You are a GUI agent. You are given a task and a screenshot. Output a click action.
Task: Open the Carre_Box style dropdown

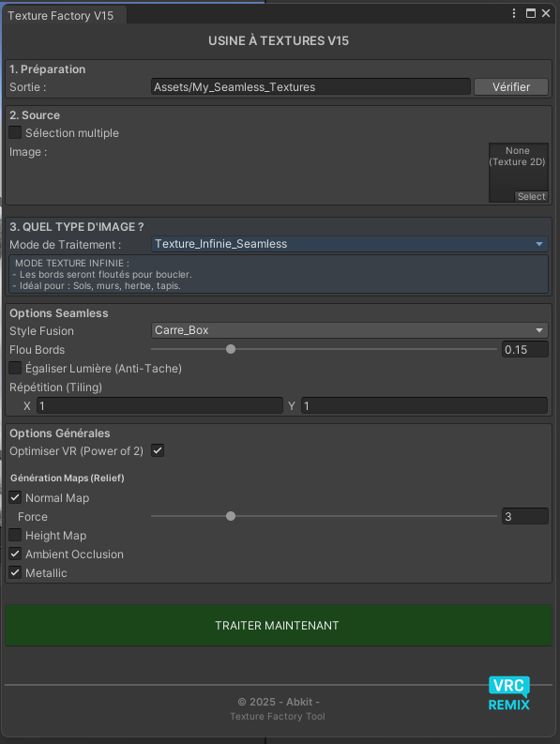coord(350,330)
